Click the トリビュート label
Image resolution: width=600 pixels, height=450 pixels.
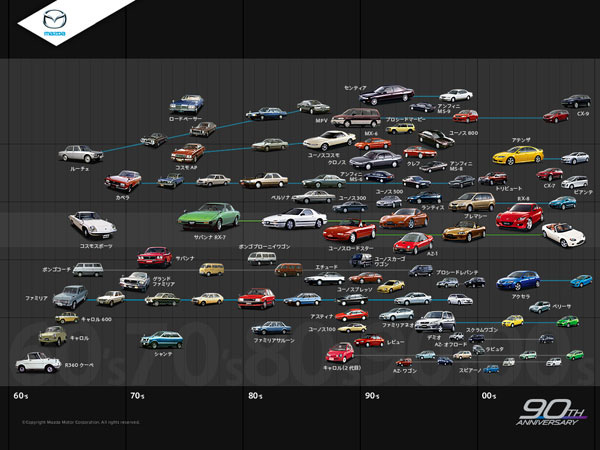[x=509, y=188]
